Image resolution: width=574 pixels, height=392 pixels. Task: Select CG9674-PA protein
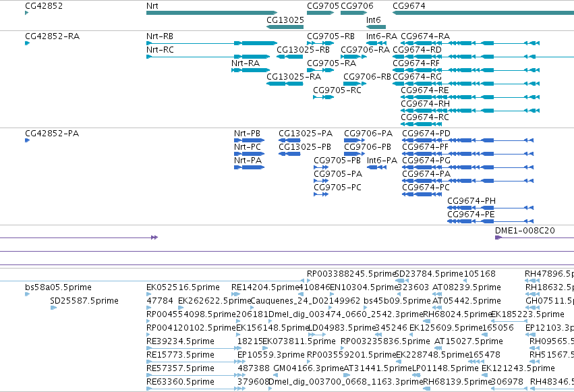point(468,181)
